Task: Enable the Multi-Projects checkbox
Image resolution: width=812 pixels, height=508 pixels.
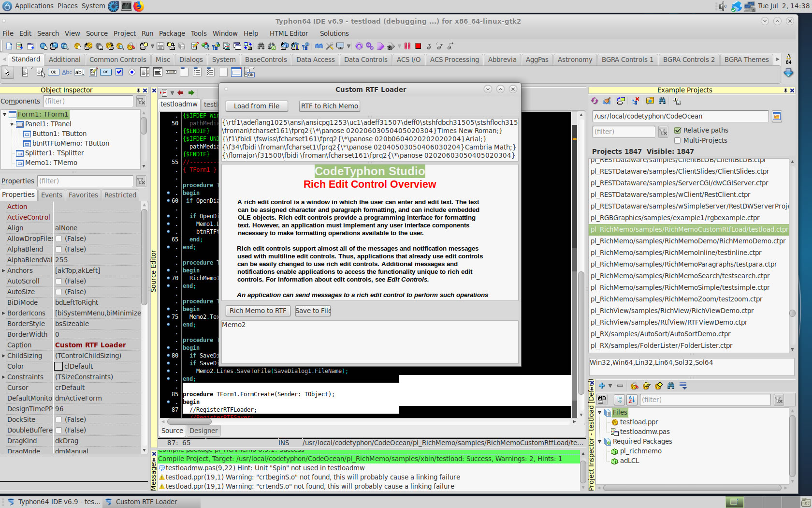Action: (x=678, y=140)
